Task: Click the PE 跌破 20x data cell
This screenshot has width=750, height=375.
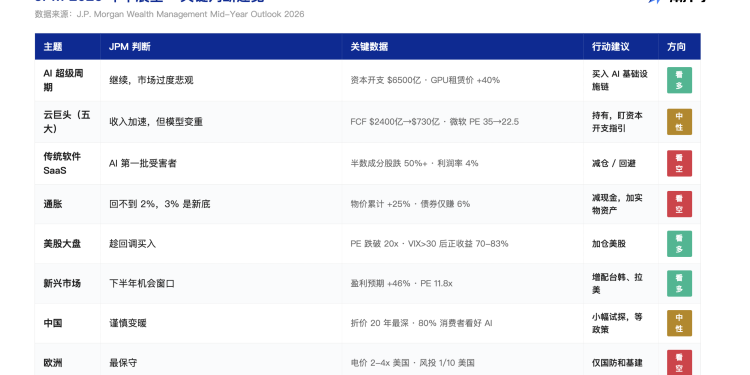Action: pos(463,244)
